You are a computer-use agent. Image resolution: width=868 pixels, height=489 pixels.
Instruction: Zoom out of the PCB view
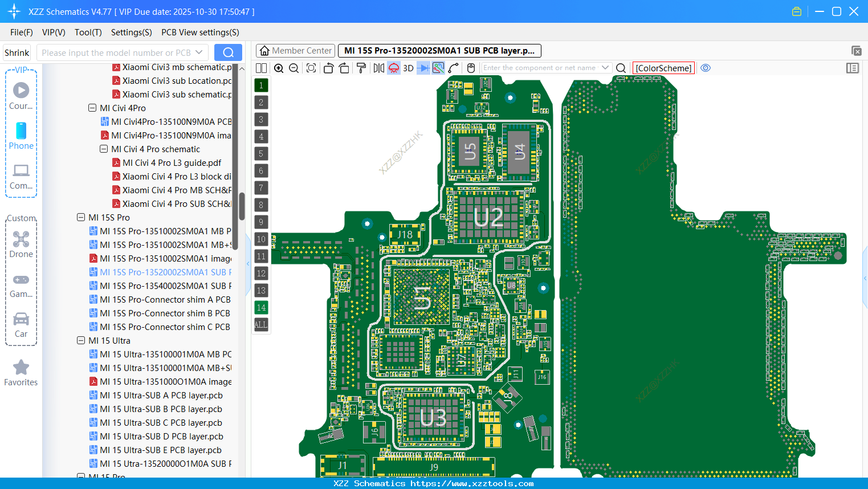[x=293, y=68]
